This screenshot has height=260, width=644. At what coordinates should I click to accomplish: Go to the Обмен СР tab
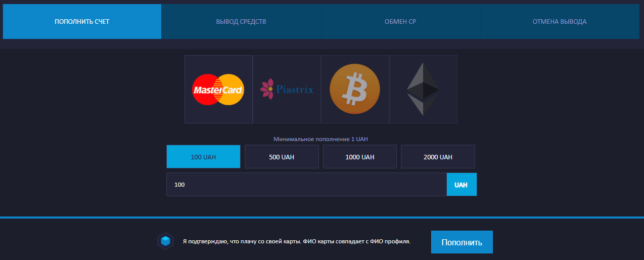[400, 22]
